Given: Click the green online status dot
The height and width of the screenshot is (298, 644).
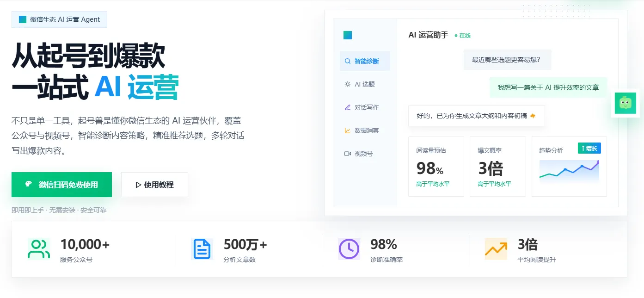Looking at the screenshot, I should click(456, 36).
